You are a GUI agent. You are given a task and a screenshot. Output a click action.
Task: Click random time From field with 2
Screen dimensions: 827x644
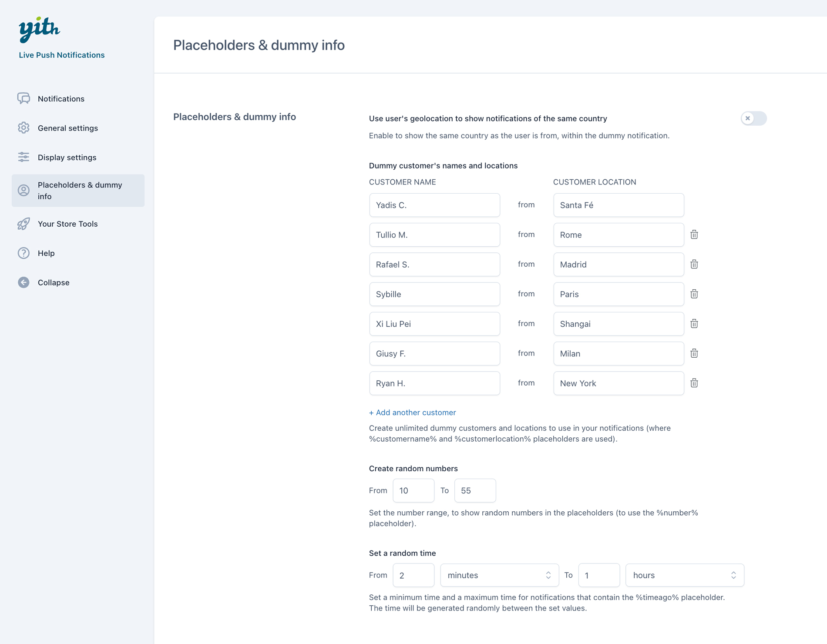click(x=413, y=575)
